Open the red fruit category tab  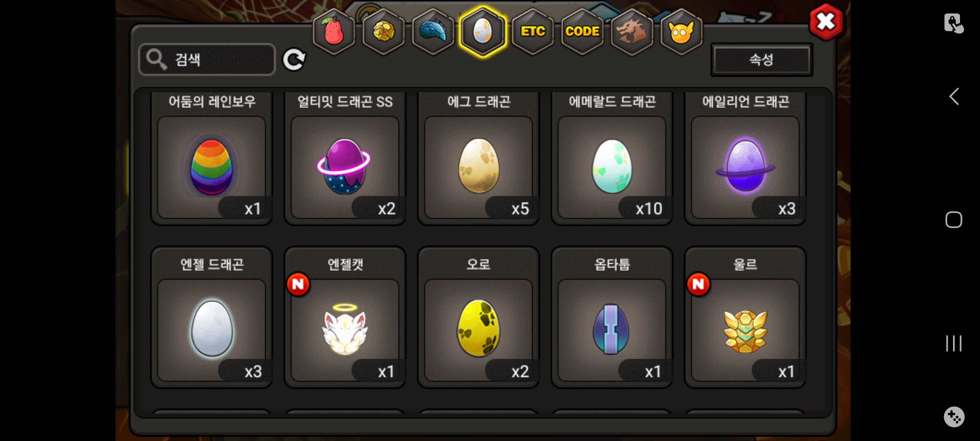click(x=334, y=31)
